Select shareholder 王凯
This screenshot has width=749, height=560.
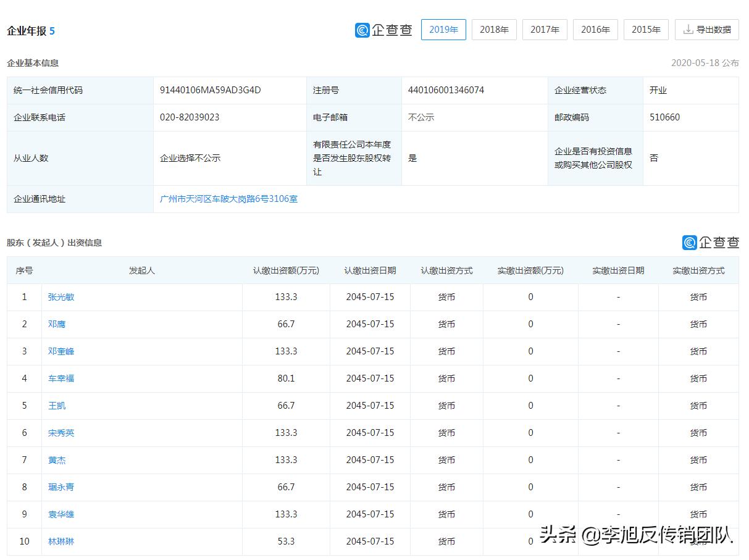pos(57,406)
